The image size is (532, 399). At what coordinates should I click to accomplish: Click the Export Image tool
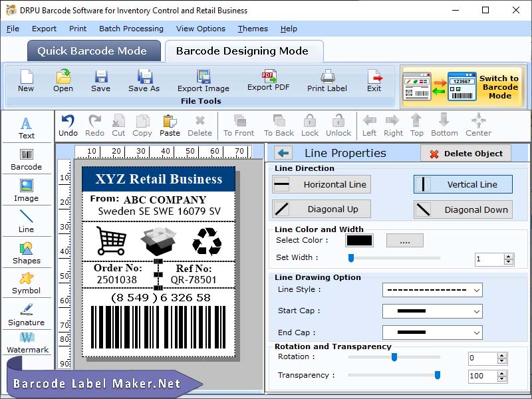click(x=203, y=80)
